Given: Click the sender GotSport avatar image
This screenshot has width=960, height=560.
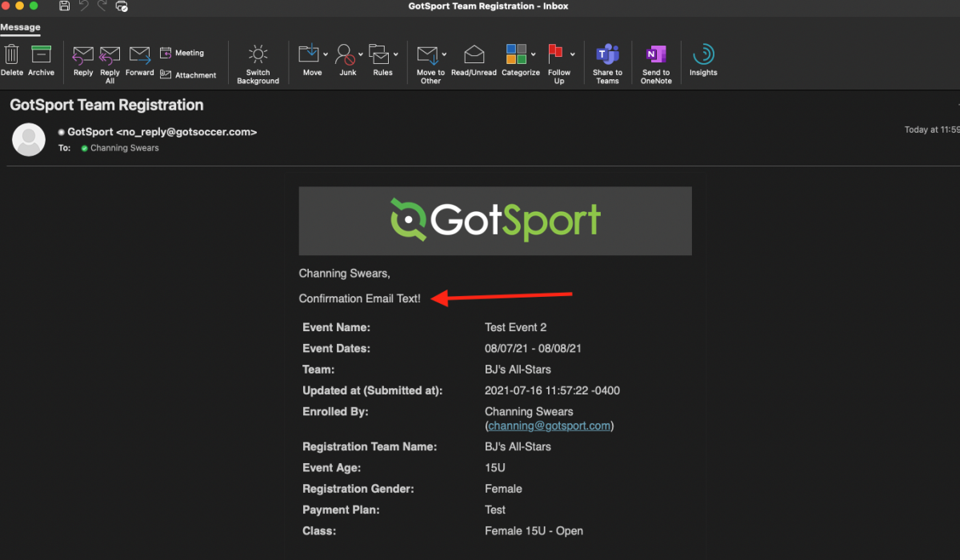Looking at the screenshot, I should coord(29,139).
